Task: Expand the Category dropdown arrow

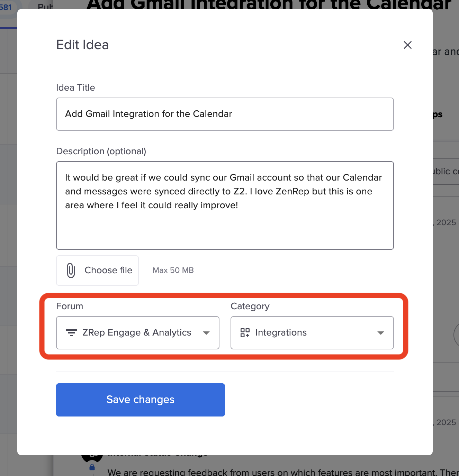Action: 381,333
